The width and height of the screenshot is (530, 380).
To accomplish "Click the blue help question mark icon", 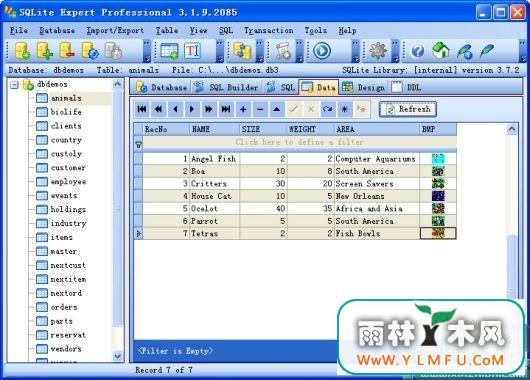I will [x=417, y=51].
